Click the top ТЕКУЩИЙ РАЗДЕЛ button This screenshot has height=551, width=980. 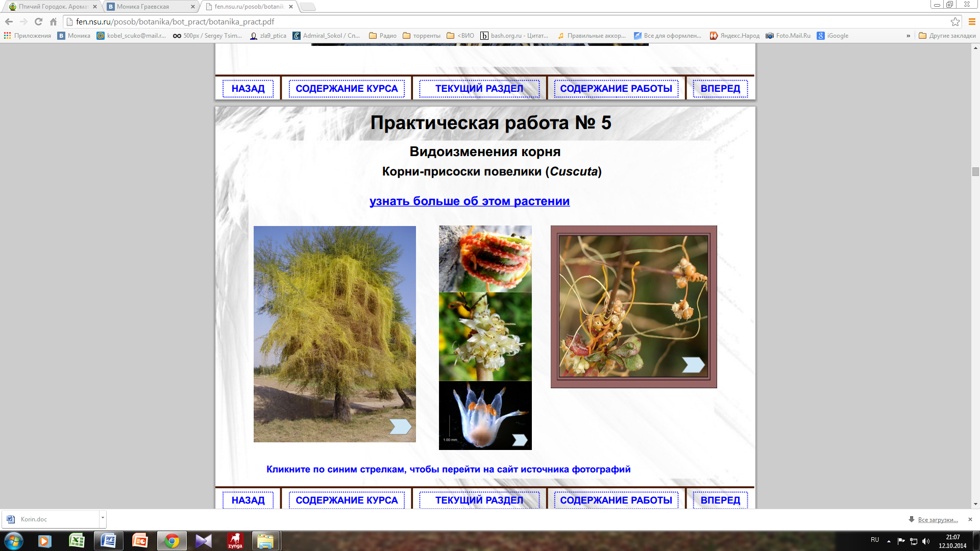[x=479, y=88]
